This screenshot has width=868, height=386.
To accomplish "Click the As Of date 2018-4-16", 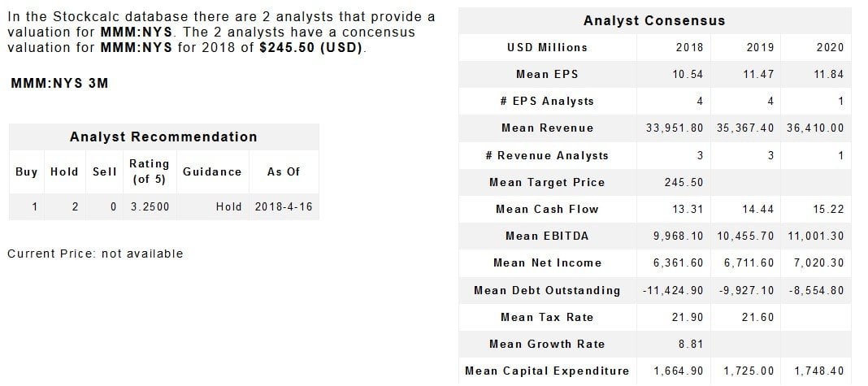I will tap(283, 206).
